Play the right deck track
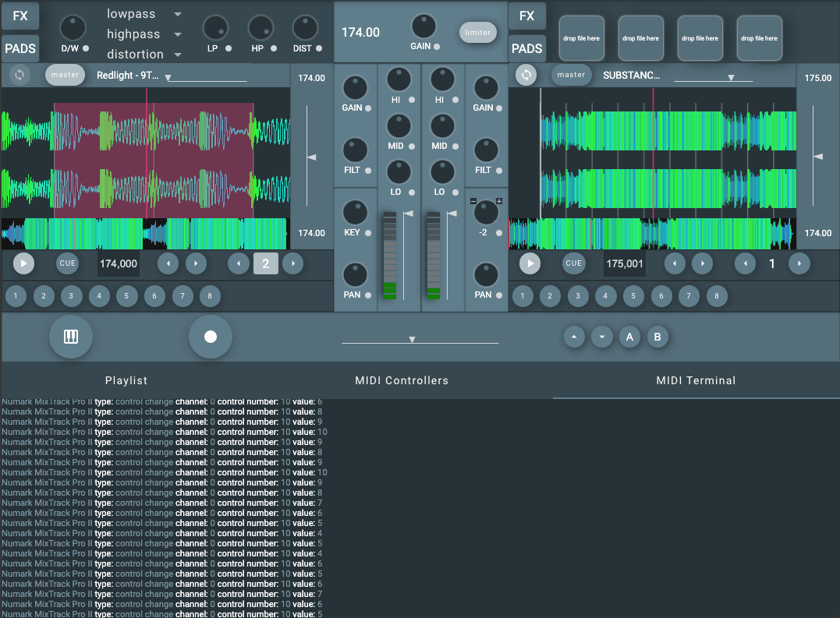Viewport: 840px width, 618px height. coord(530,263)
